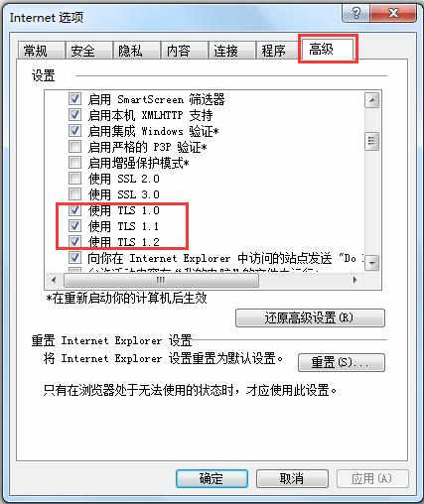Click the help question mark icon
The width and height of the screenshot is (424, 504).
pyautogui.click(x=355, y=13)
